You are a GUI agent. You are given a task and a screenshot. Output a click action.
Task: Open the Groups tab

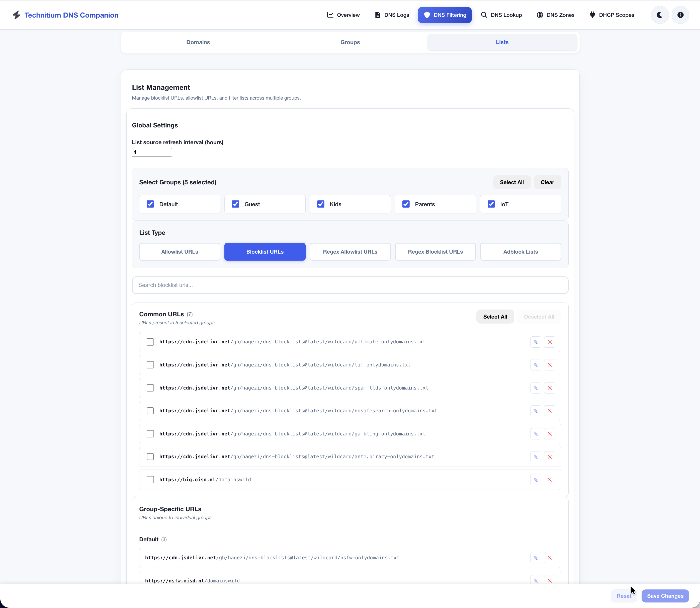[350, 42]
